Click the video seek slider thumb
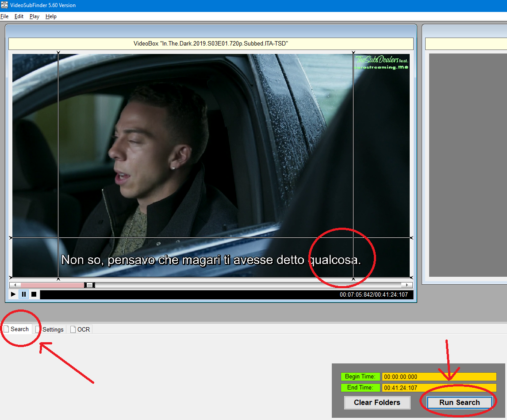Image resolution: width=507 pixels, height=420 pixels. (89, 285)
